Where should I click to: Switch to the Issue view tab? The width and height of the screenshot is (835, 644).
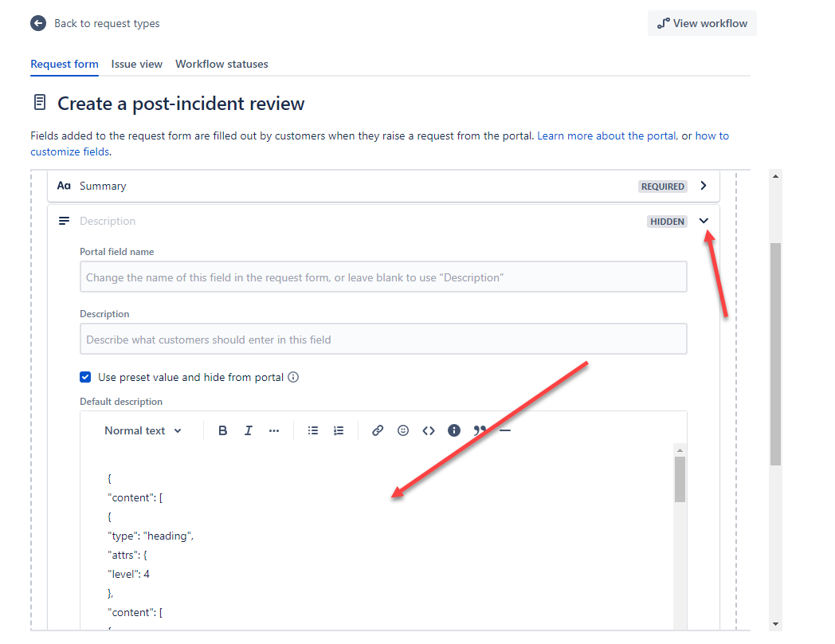136,64
